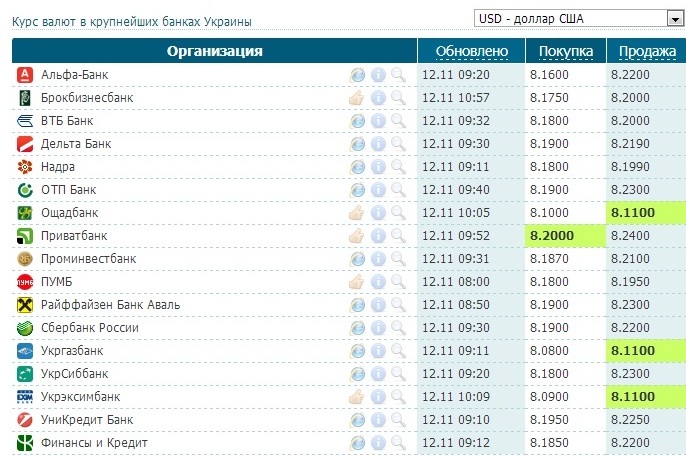Screen dimensions: 686x456
Task: Select Надра bank name text
Action: 58,167
